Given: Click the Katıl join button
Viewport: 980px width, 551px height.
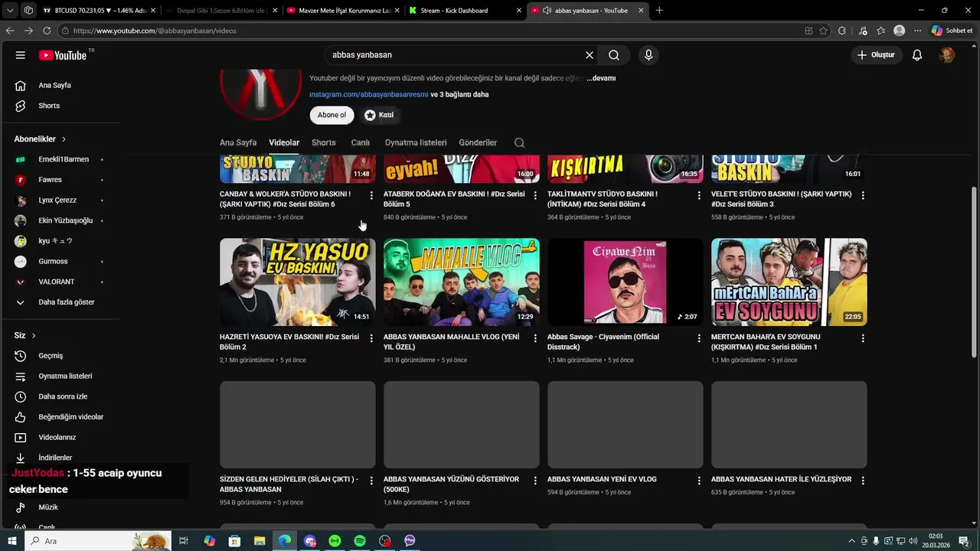Looking at the screenshot, I should (x=379, y=115).
